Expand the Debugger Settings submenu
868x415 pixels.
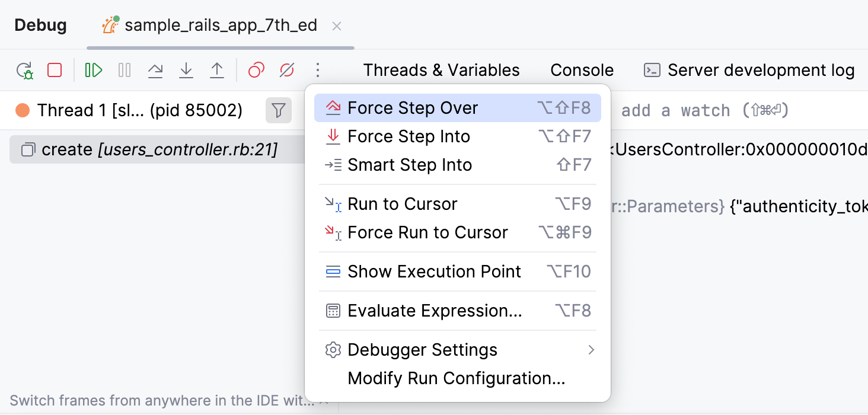tap(422, 350)
